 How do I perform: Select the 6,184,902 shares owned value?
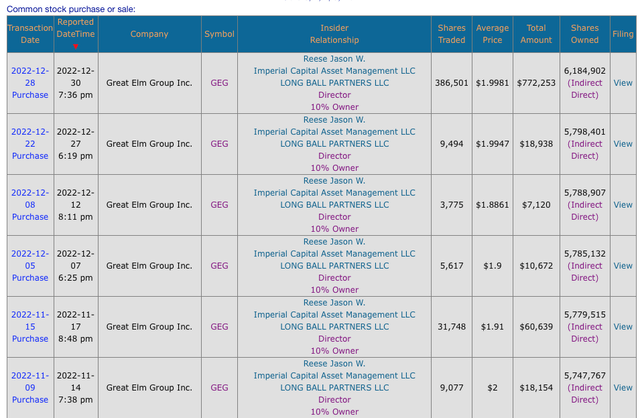click(584, 71)
